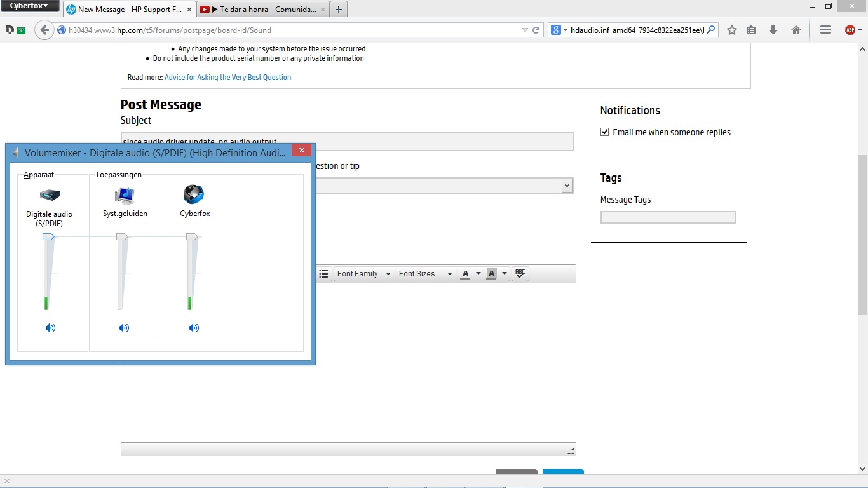
Task: Open a new browser tab
Action: point(339,10)
